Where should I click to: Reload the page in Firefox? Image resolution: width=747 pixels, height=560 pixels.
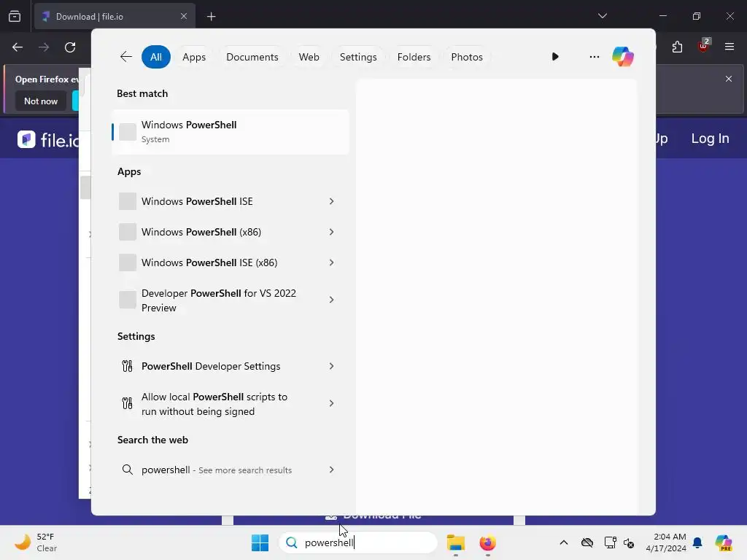coord(70,47)
